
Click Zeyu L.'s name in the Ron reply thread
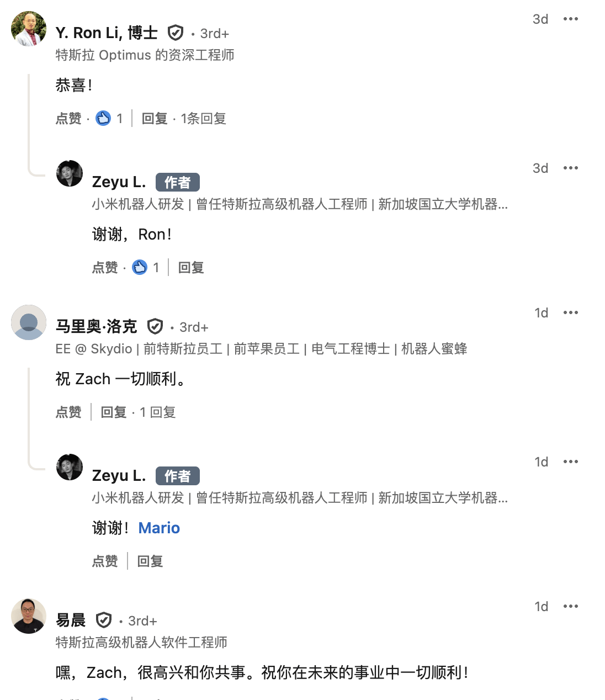coord(119,182)
